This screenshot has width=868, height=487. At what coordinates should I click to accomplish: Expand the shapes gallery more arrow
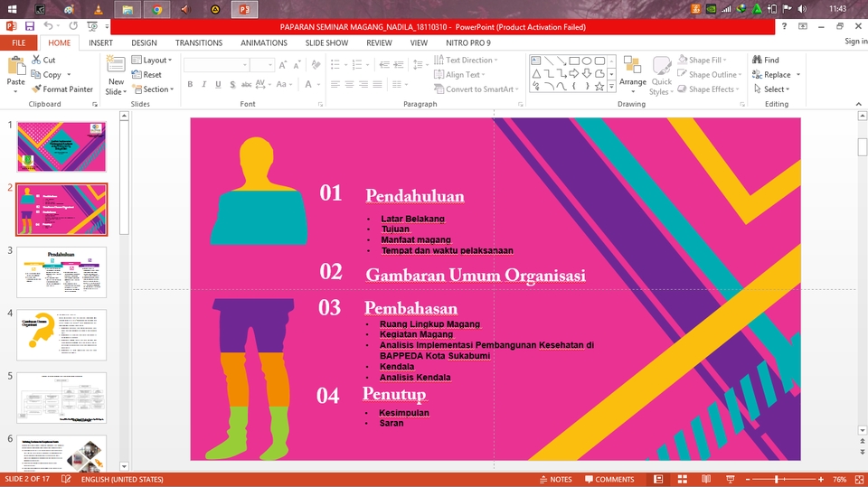point(612,87)
